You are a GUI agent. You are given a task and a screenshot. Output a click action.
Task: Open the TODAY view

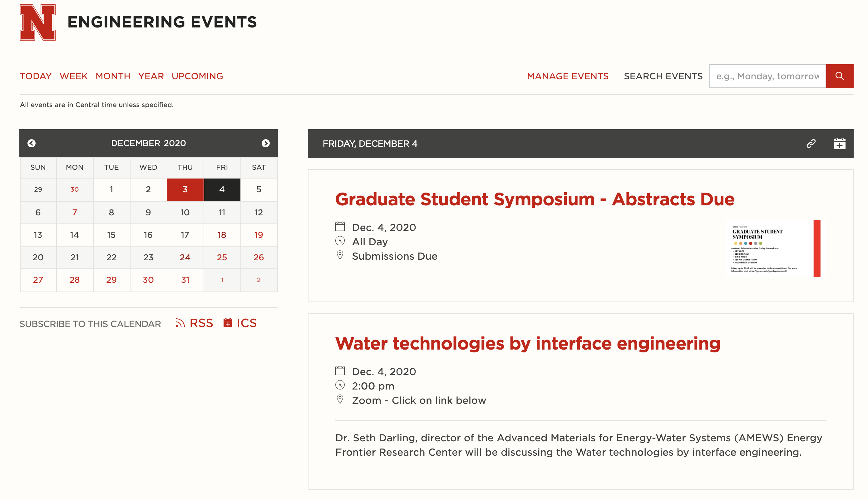(x=35, y=76)
